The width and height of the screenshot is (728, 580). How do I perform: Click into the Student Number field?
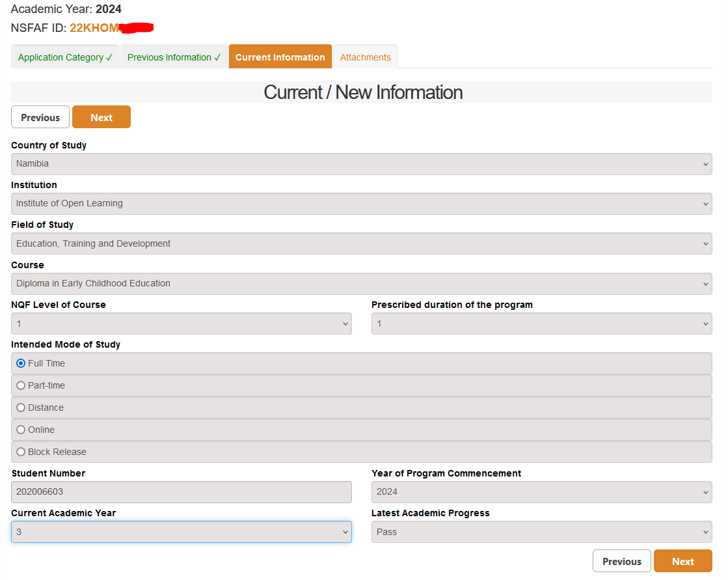click(181, 492)
